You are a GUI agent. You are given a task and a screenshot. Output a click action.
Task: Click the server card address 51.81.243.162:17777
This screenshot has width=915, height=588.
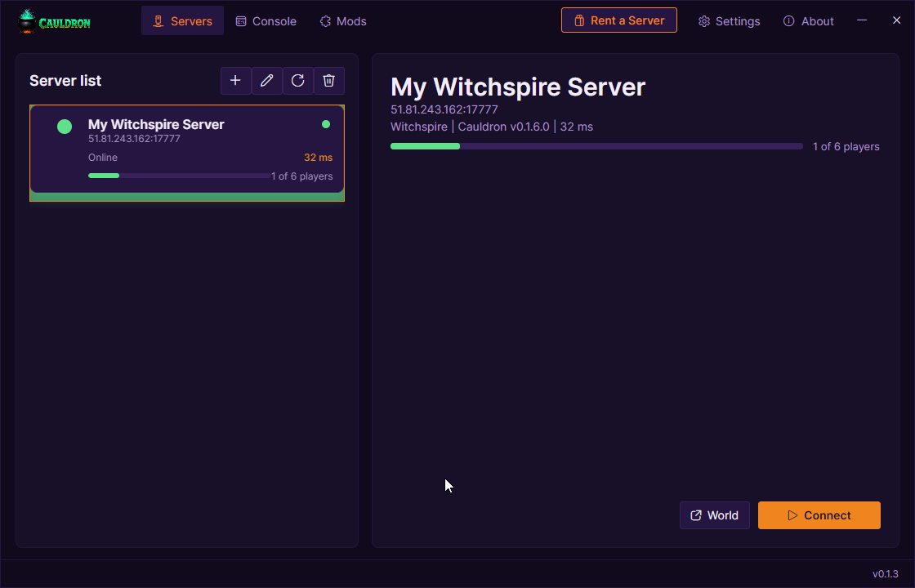click(134, 139)
